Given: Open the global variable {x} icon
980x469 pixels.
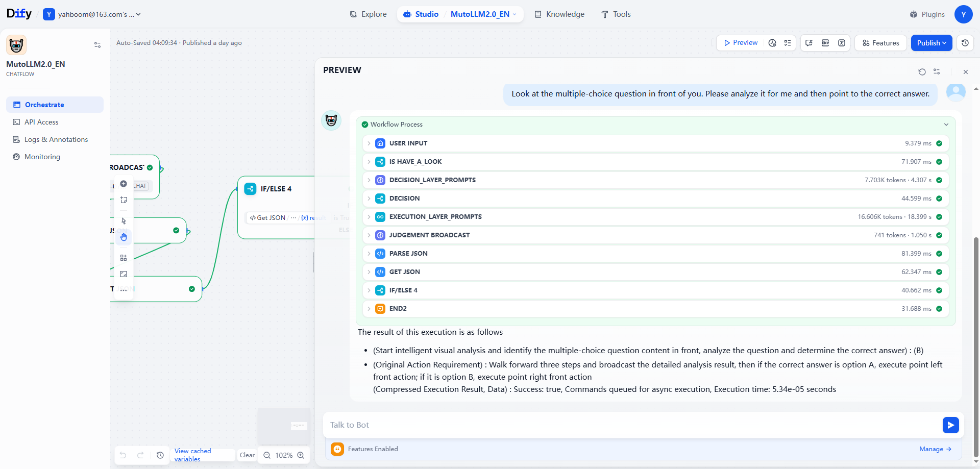Looking at the screenshot, I should pyautogui.click(x=842, y=43).
